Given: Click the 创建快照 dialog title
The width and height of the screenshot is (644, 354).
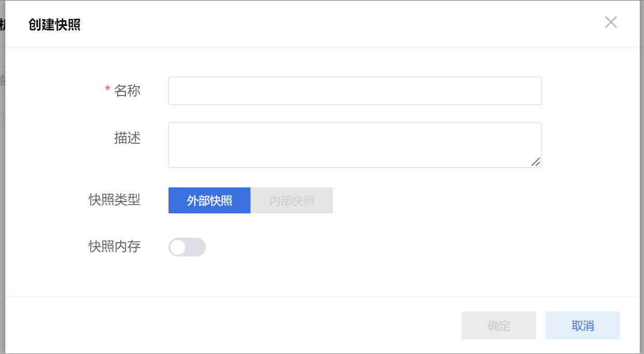Looking at the screenshot, I should pos(54,24).
